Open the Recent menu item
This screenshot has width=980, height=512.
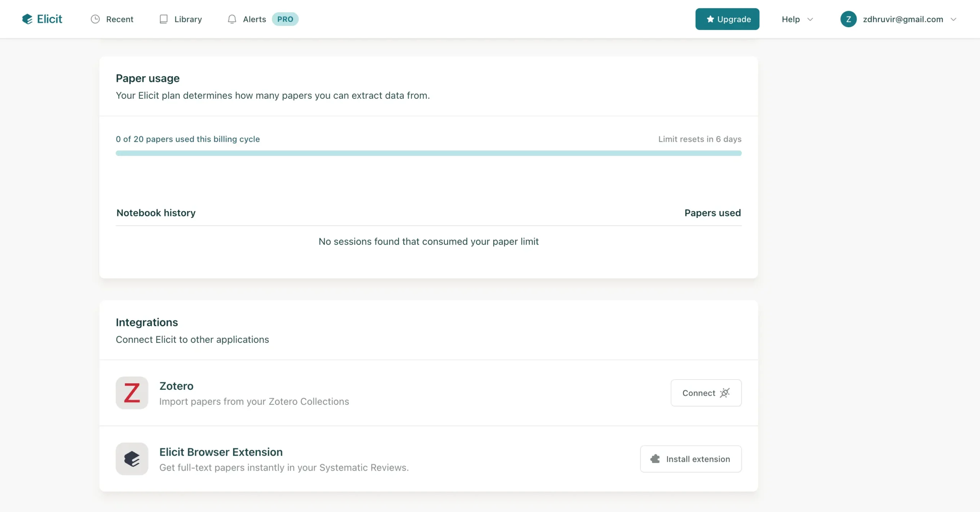pos(112,19)
